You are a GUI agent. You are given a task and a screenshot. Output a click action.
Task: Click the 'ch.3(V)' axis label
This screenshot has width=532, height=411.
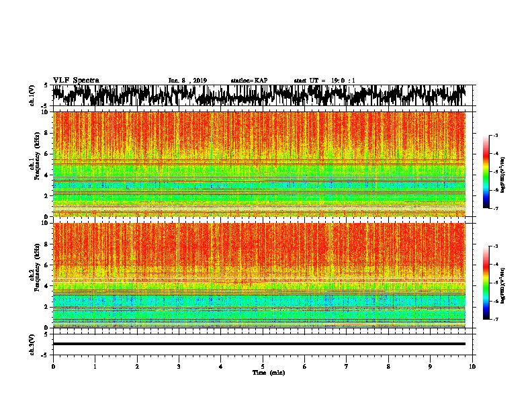point(32,345)
